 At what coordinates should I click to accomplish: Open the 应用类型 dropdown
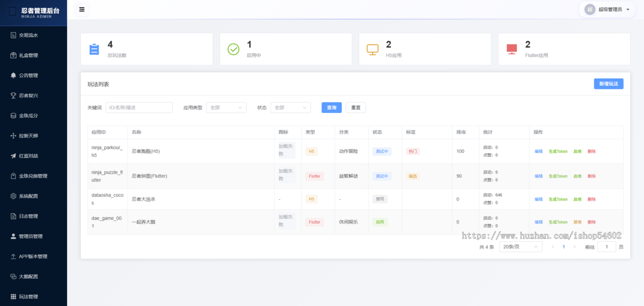tap(226, 108)
